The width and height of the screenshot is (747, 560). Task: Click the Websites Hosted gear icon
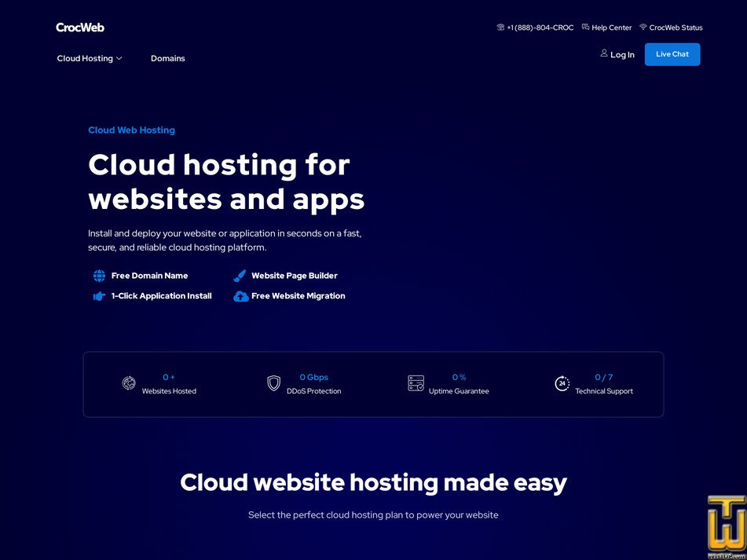(x=129, y=383)
